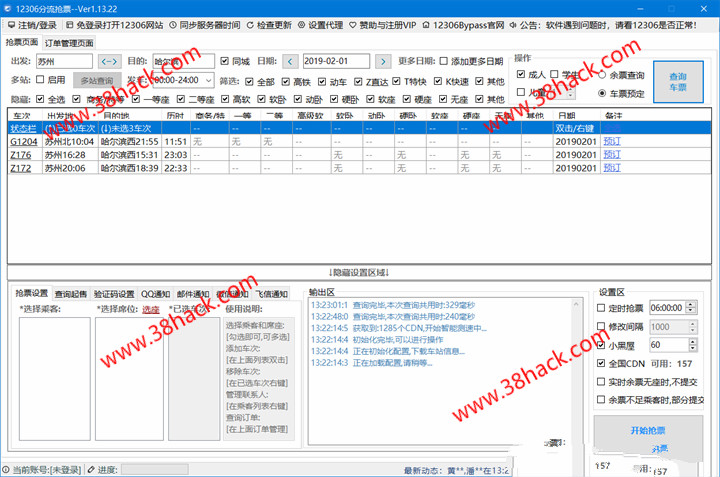Click 预订 link for Z176
720x477 pixels.
612,155
